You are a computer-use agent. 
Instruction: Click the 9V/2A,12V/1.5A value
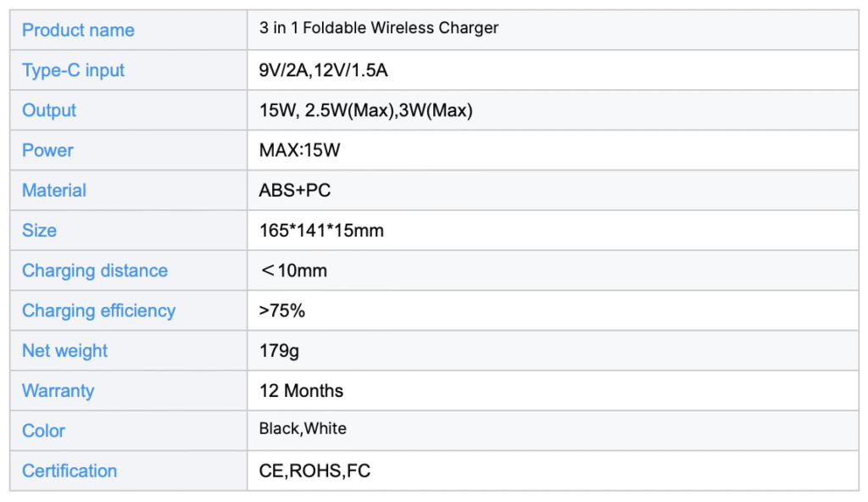(x=323, y=70)
